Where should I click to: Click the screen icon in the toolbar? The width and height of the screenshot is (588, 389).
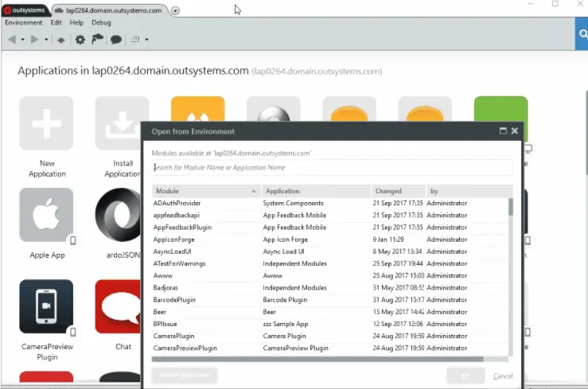click(x=135, y=39)
